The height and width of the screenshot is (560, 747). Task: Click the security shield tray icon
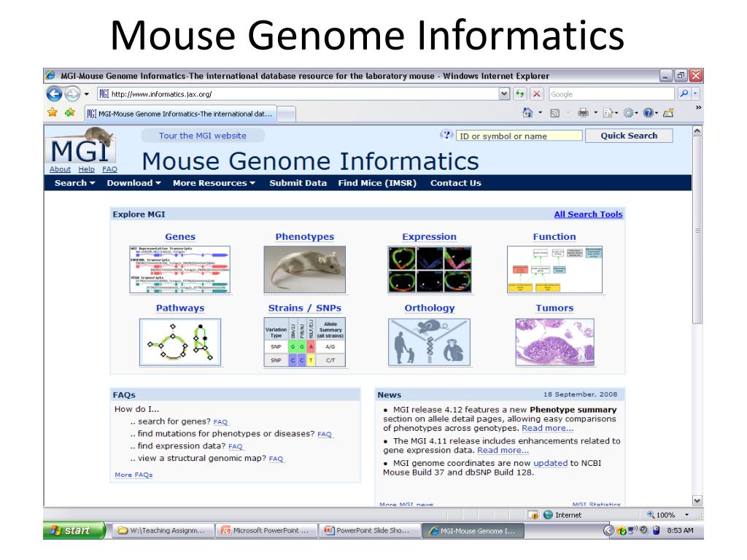tap(622, 531)
